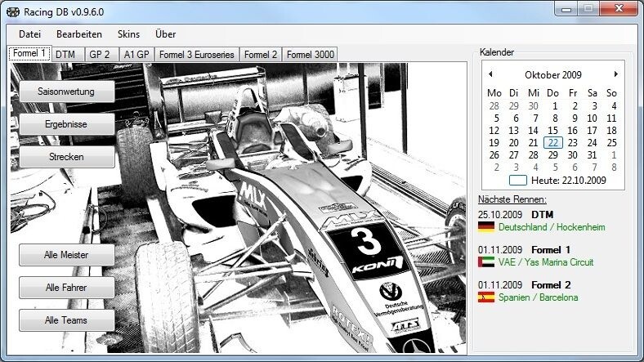Open the Skins menu
The height and width of the screenshot is (362, 644).
tap(128, 34)
